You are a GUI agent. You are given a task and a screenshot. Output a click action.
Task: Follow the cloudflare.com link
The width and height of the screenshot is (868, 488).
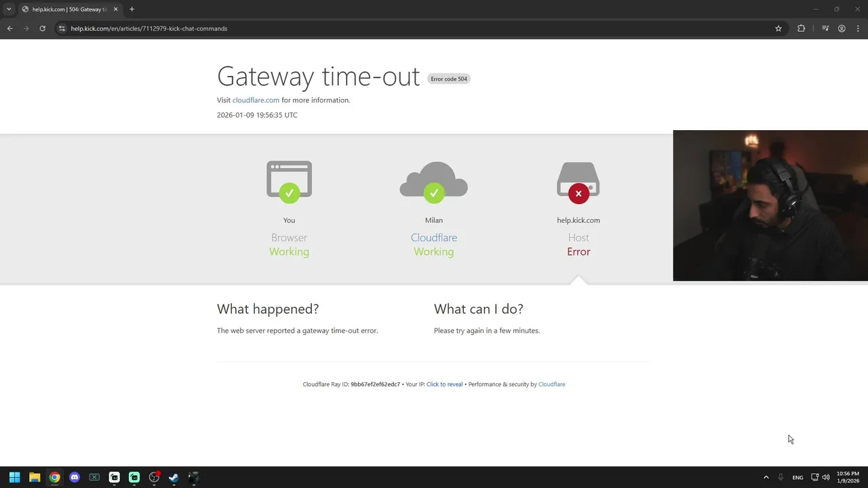256,100
